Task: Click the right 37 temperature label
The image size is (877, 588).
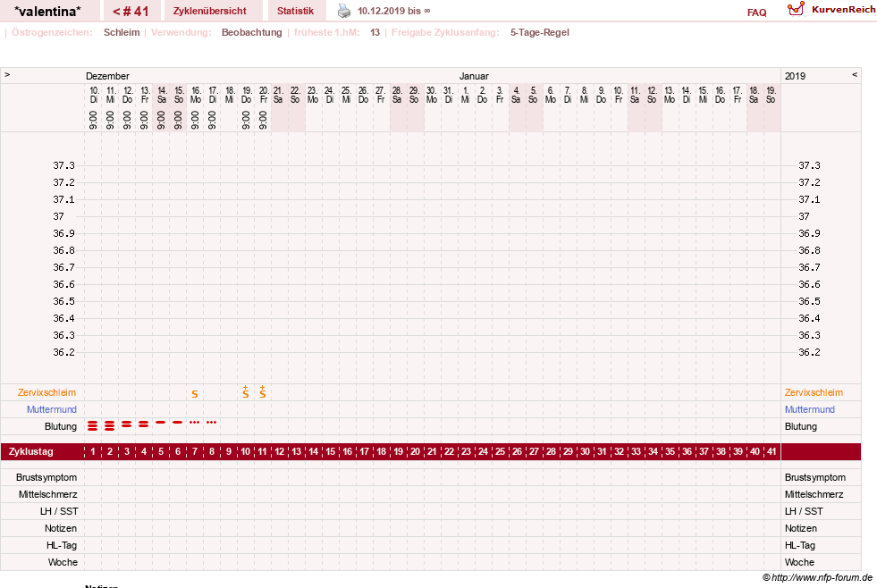Action: click(x=804, y=216)
